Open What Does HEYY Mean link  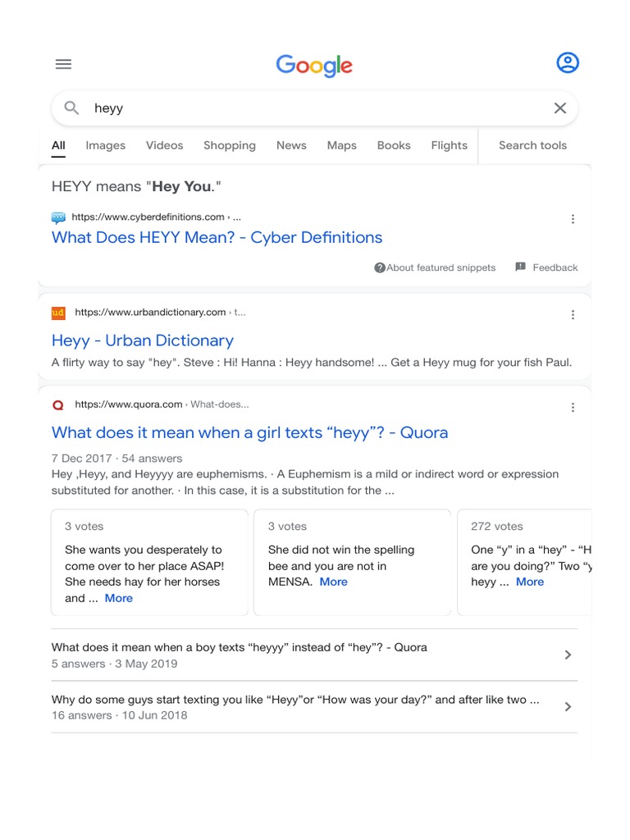point(217,237)
